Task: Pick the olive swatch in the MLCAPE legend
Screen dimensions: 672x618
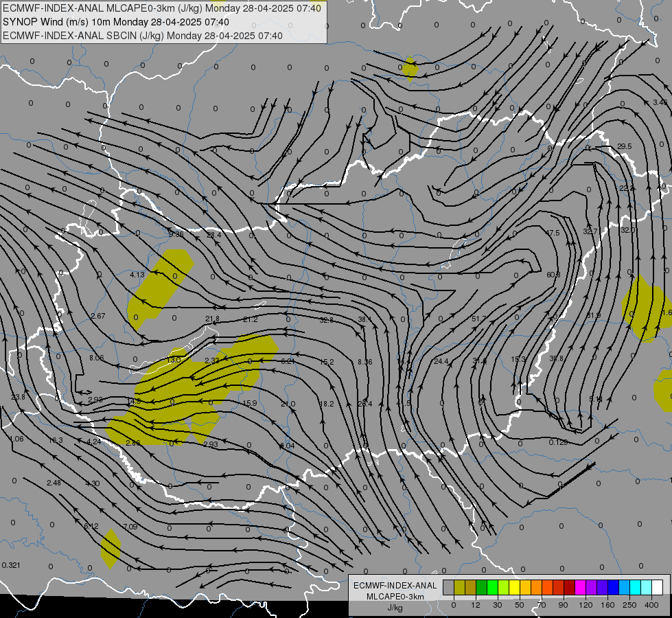Action: click(459, 588)
